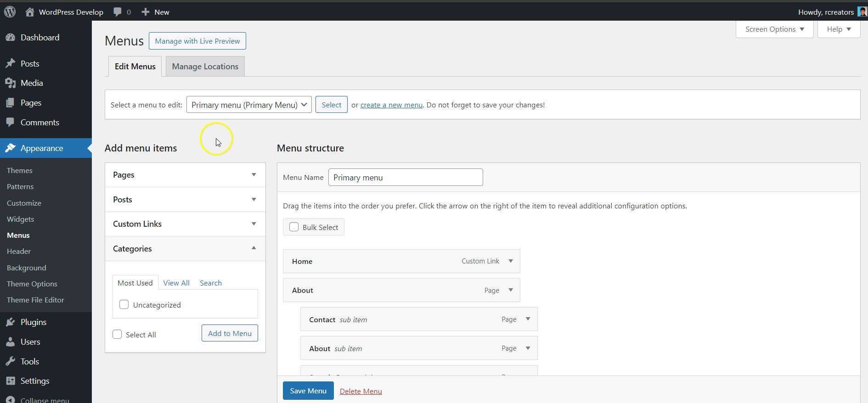868x403 pixels.
Task: Select the Most Used categories tab
Action: point(135,283)
